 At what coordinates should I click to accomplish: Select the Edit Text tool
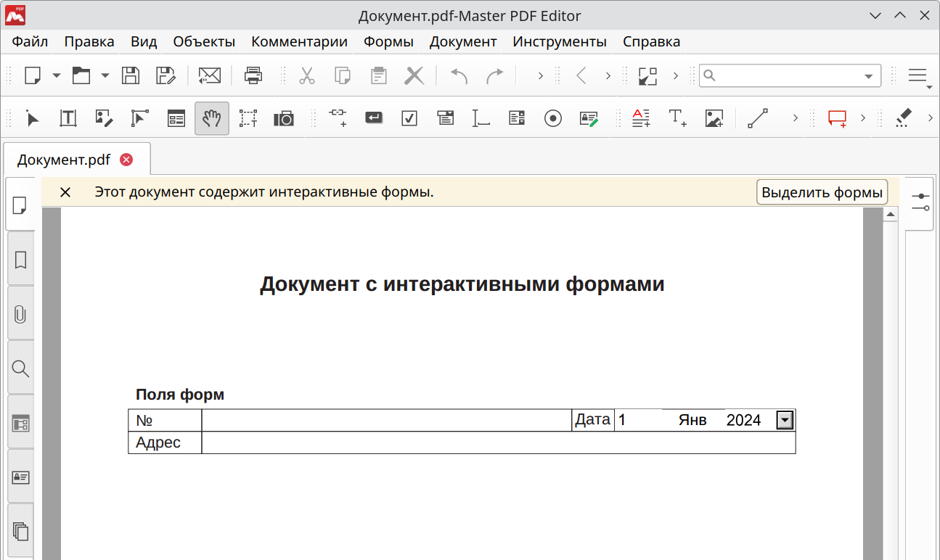tap(68, 118)
